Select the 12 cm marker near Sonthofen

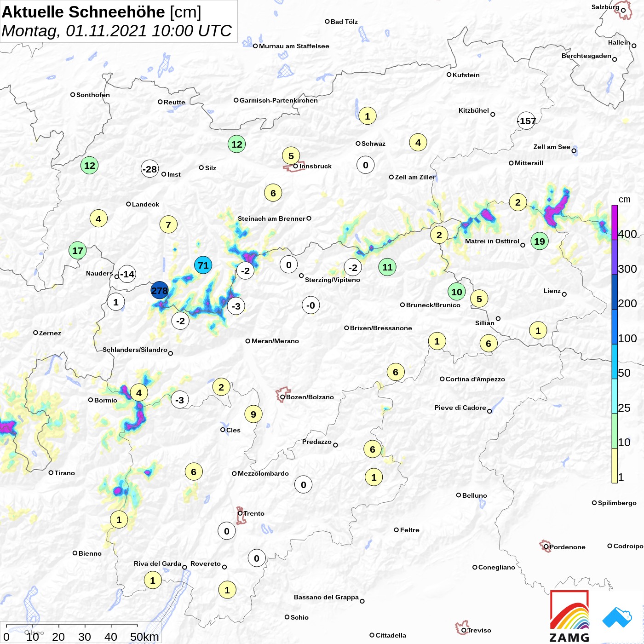[90, 165]
